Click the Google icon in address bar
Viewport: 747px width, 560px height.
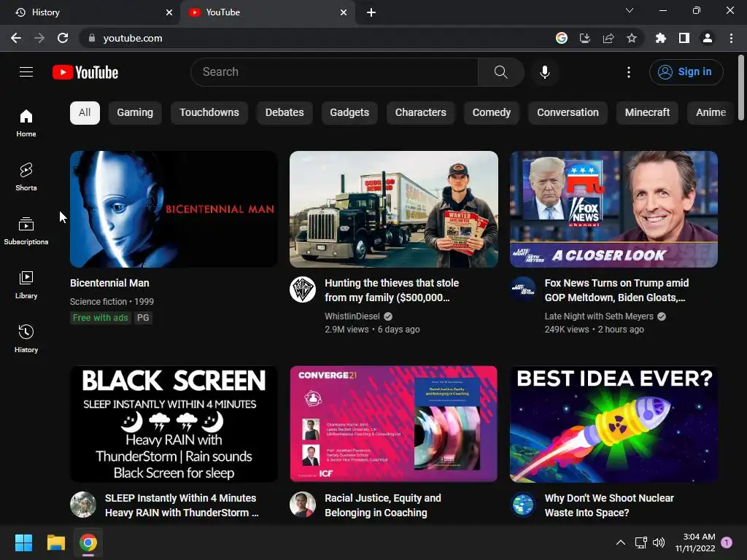tap(562, 38)
